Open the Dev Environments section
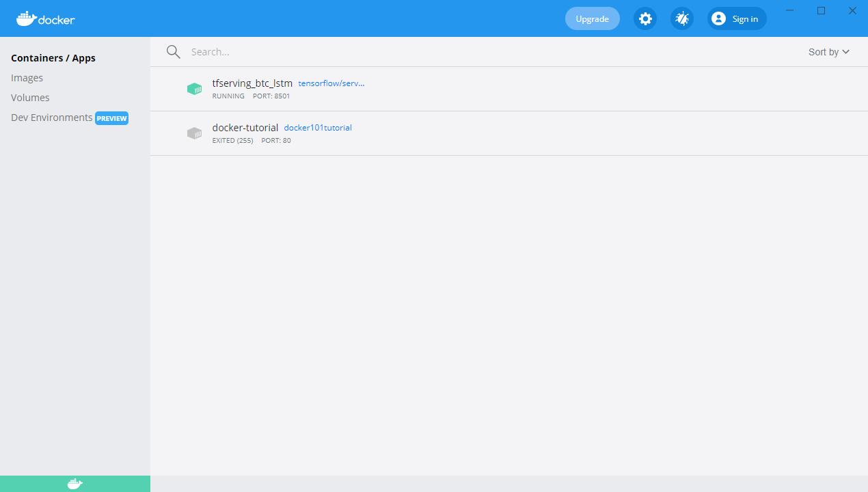Image resolution: width=868 pixels, height=492 pixels. pyautogui.click(x=52, y=118)
